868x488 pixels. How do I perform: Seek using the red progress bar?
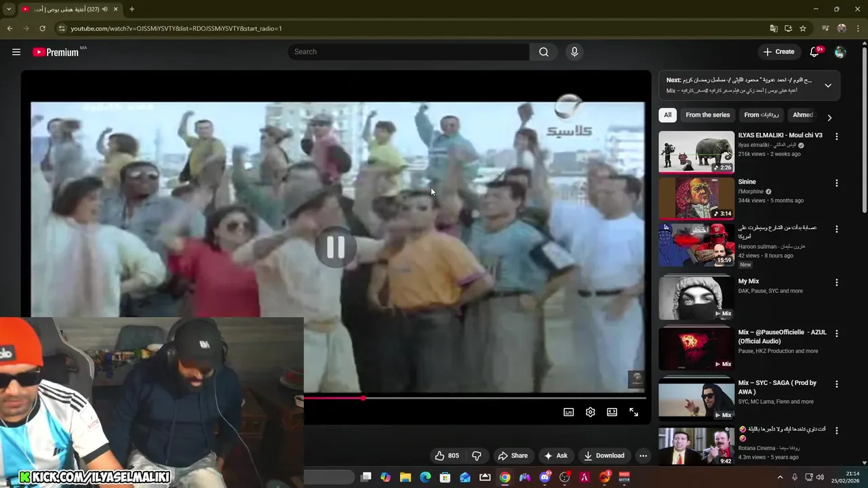coord(475,398)
